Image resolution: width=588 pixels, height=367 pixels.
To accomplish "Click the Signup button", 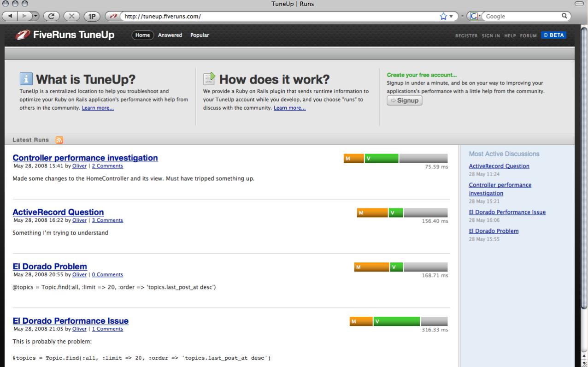I will click(405, 101).
